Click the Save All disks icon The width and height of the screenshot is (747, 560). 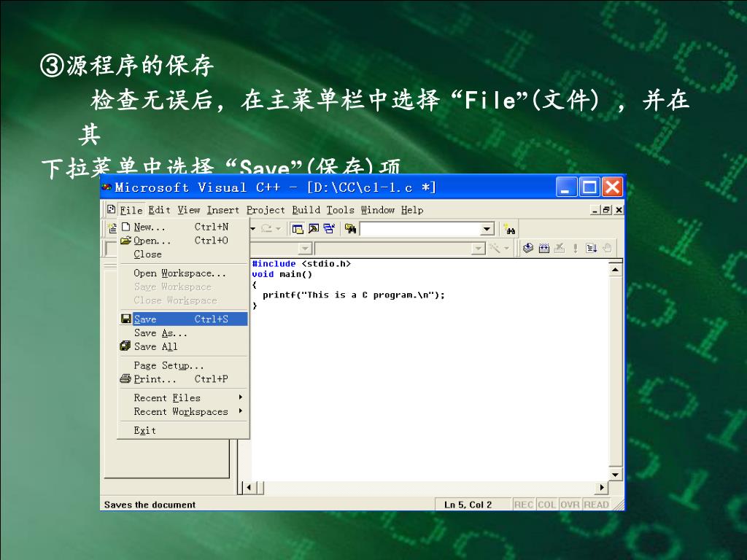point(125,346)
